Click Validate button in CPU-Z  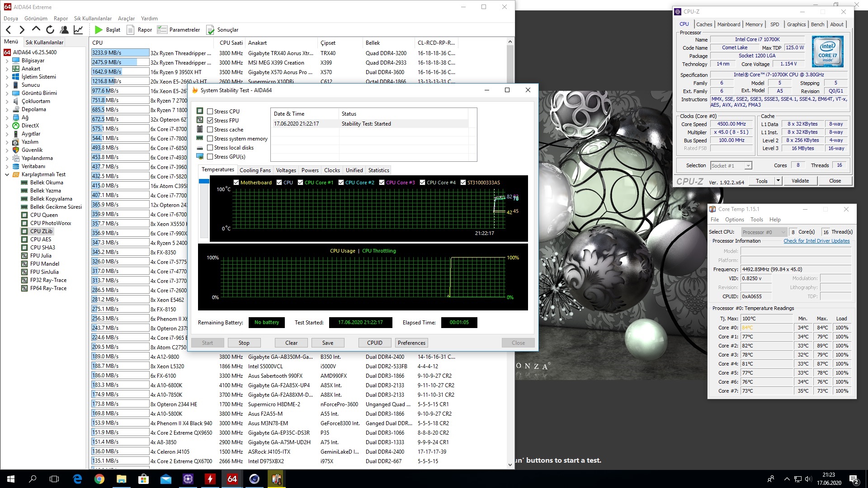pos(800,181)
